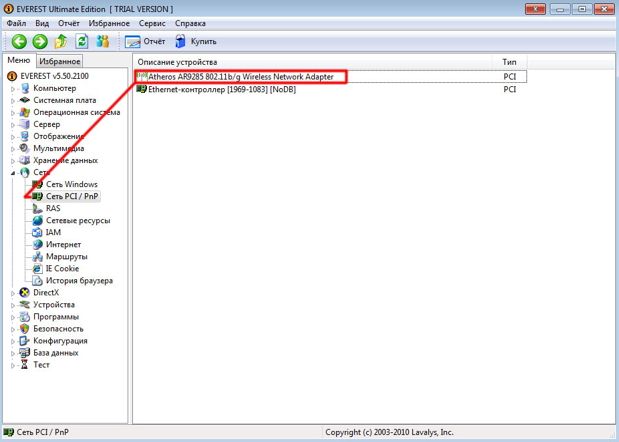Expand the Системная плата tree node

13,101
